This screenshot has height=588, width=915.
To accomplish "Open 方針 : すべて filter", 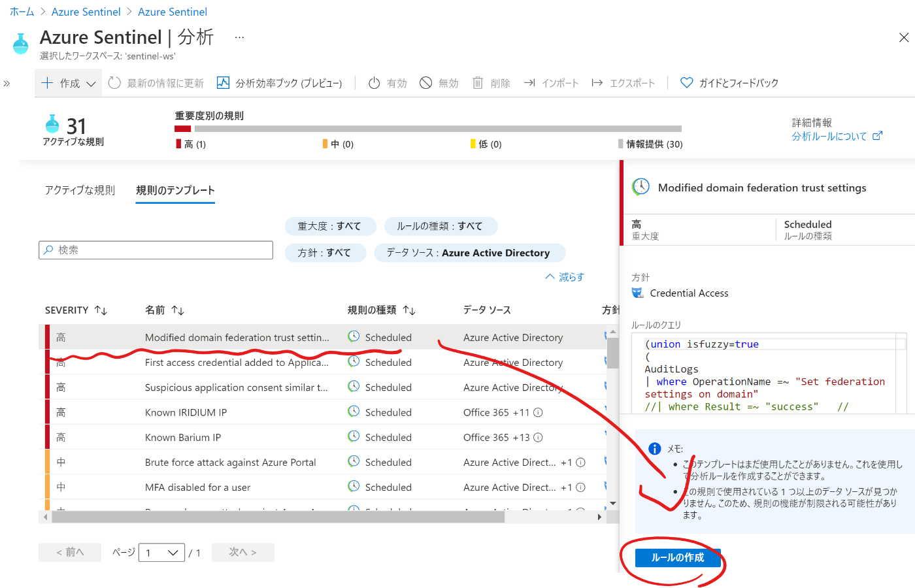I will click(324, 253).
